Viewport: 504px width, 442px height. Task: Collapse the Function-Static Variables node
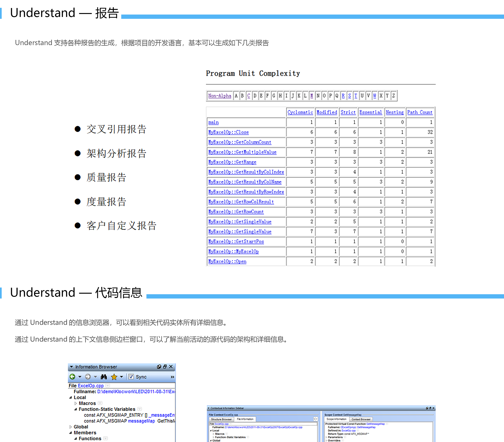pyautogui.click(x=76, y=409)
